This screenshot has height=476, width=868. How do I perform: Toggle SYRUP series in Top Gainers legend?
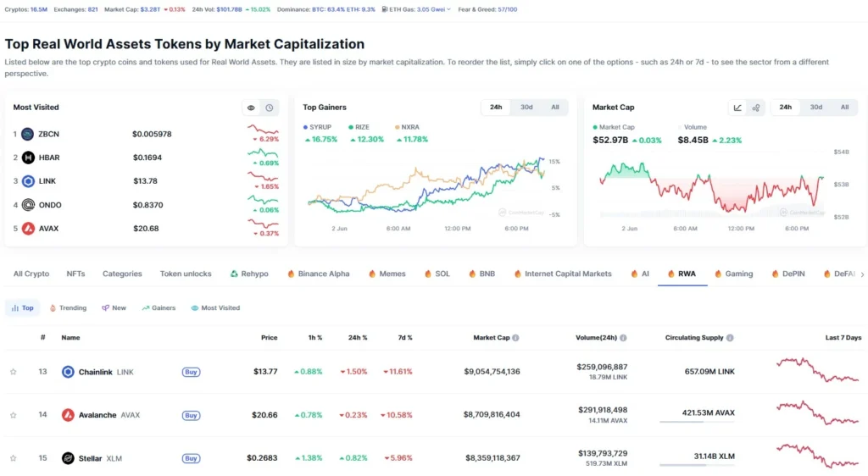click(317, 127)
